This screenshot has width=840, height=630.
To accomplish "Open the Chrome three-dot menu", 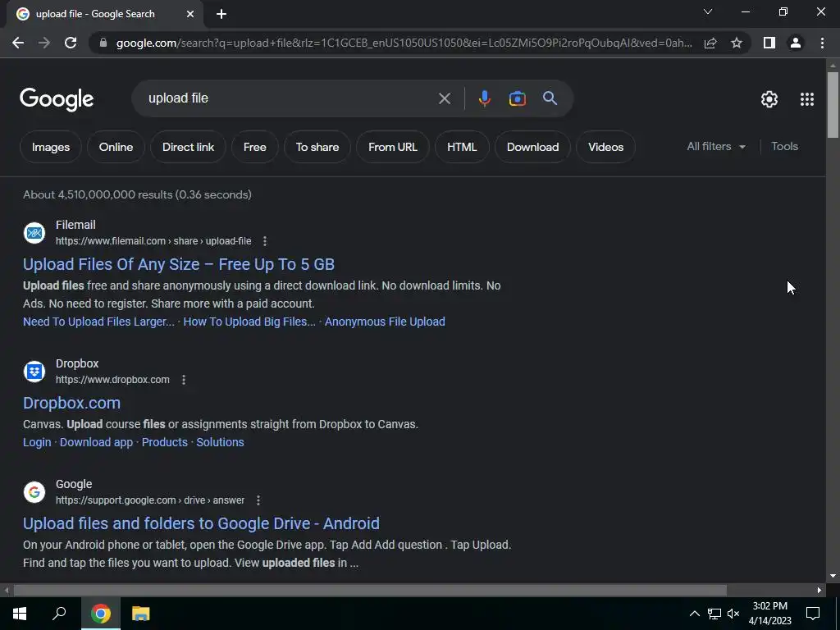I will coord(822,43).
